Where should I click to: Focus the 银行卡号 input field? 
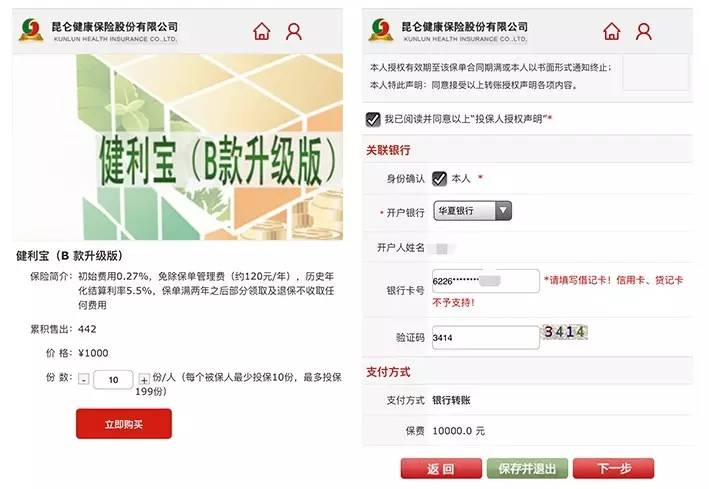486,281
